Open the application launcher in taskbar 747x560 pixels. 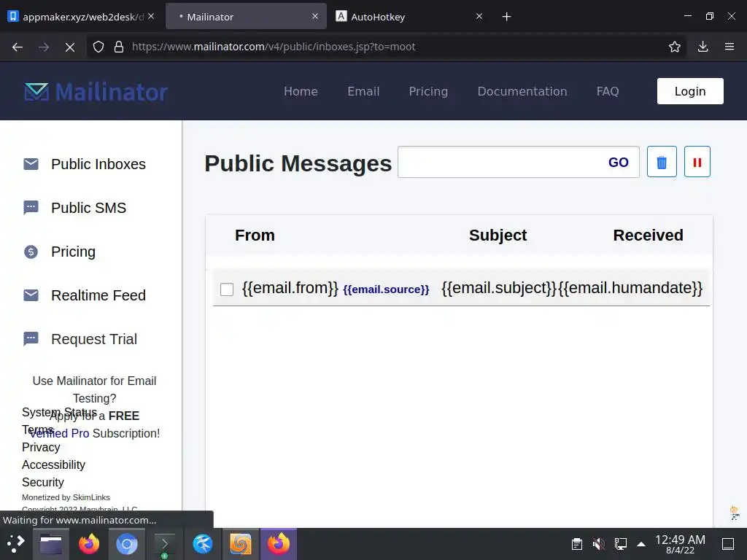click(x=16, y=544)
